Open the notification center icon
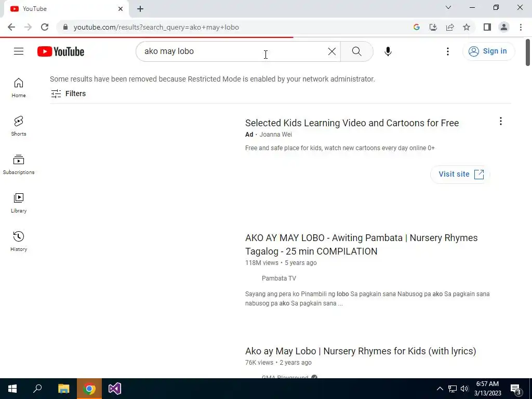532x399 pixels. 516,390
